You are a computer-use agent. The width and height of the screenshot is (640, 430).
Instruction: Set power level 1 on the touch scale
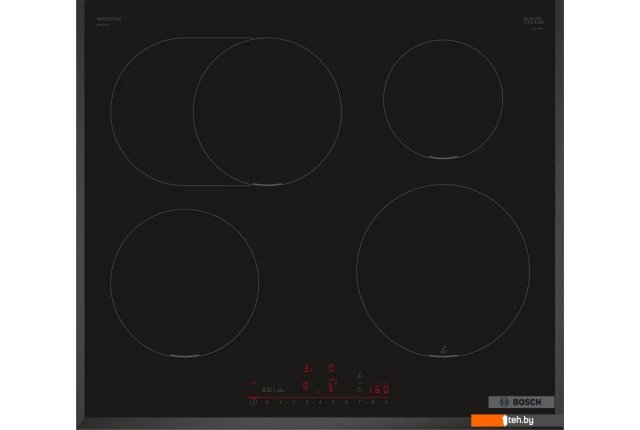coord(280,402)
